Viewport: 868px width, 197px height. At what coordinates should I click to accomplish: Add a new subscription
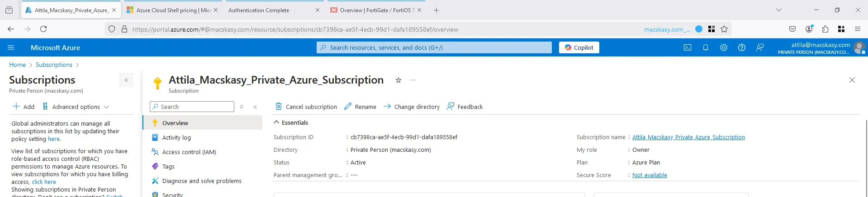24,107
